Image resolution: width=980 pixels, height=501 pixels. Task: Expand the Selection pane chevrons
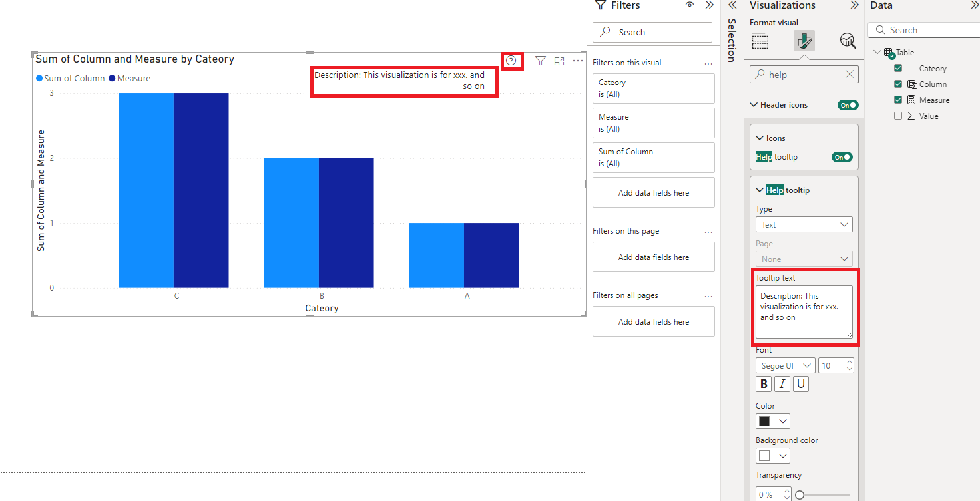(732, 5)
